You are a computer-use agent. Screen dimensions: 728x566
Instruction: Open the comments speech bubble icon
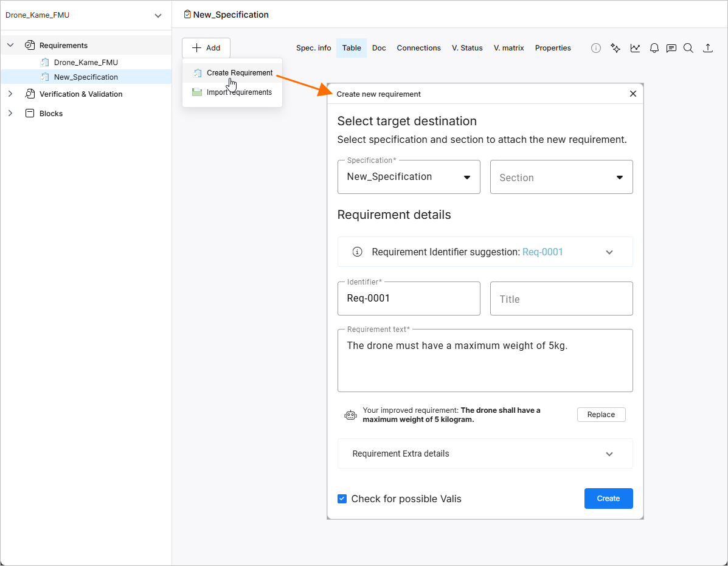pyautogui.click(x=671, y=48)
